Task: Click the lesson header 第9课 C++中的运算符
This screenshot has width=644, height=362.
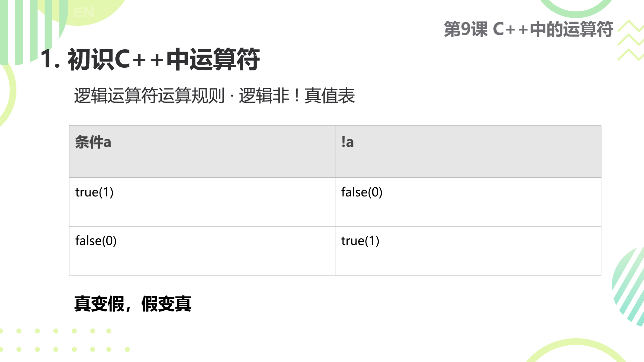Action: tap(529, 29)
